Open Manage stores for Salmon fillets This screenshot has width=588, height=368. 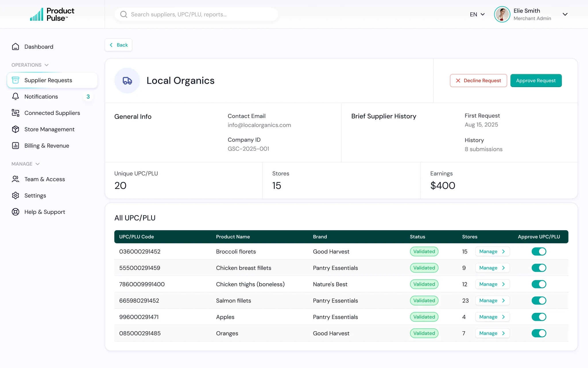tap(492, 301)
